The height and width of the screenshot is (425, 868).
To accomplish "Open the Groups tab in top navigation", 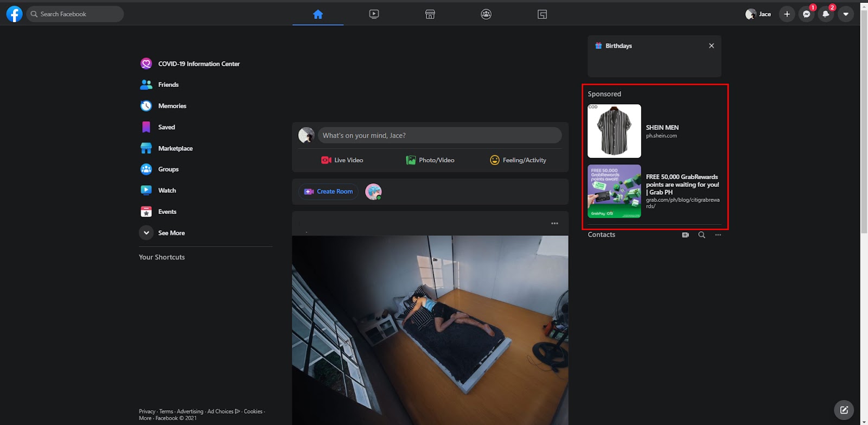I will (486, 14).
